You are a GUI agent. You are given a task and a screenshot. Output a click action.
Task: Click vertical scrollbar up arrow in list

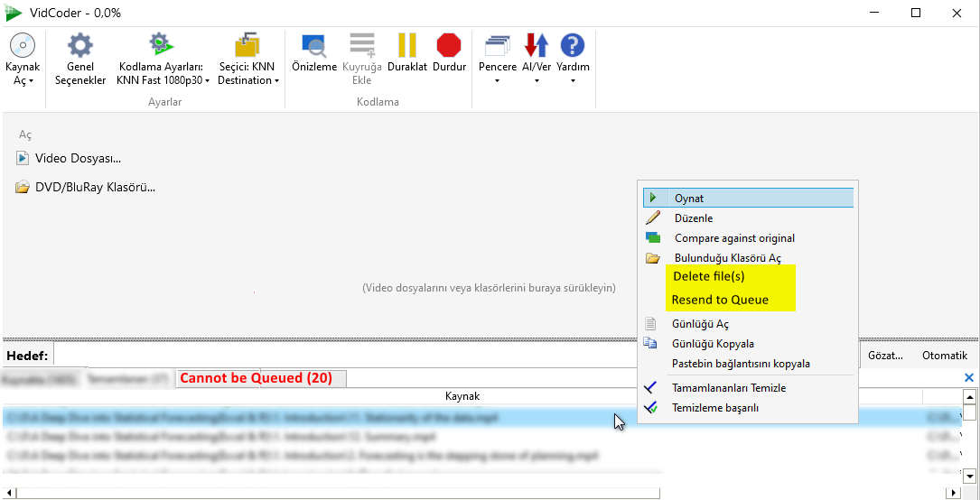coord(969,396)
